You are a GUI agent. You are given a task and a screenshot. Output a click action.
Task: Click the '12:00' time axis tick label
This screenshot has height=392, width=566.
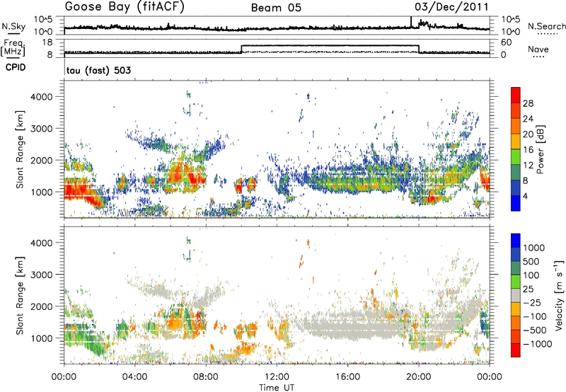(x=277, y=377)
